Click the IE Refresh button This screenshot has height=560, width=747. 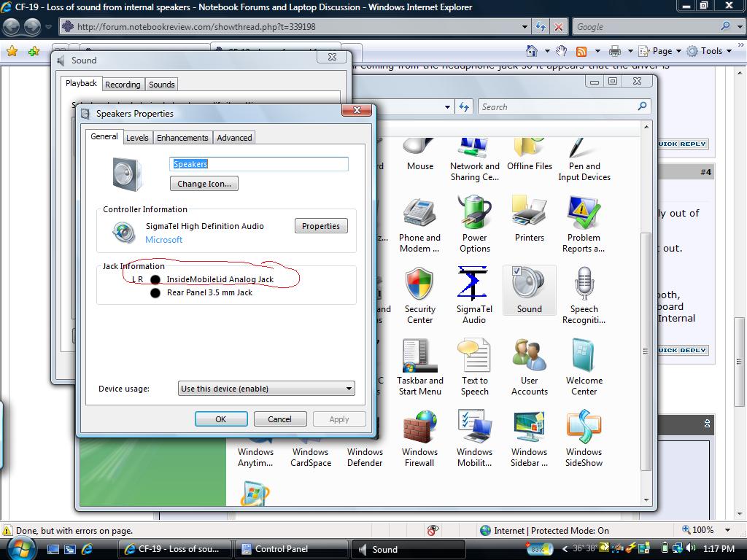pyautogui.click(x=541, y=27)
